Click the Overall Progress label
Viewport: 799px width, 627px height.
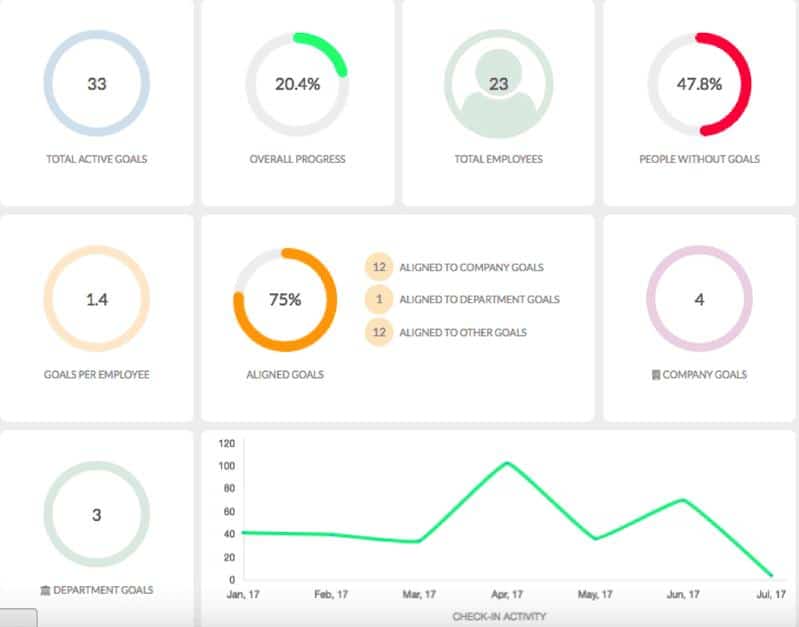click(297, 159)
